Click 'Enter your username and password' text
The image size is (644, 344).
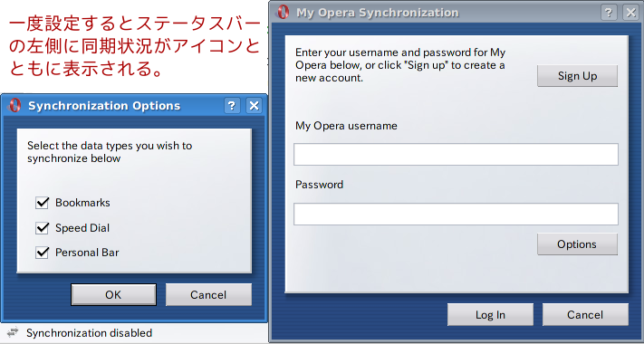pos(400,65)
